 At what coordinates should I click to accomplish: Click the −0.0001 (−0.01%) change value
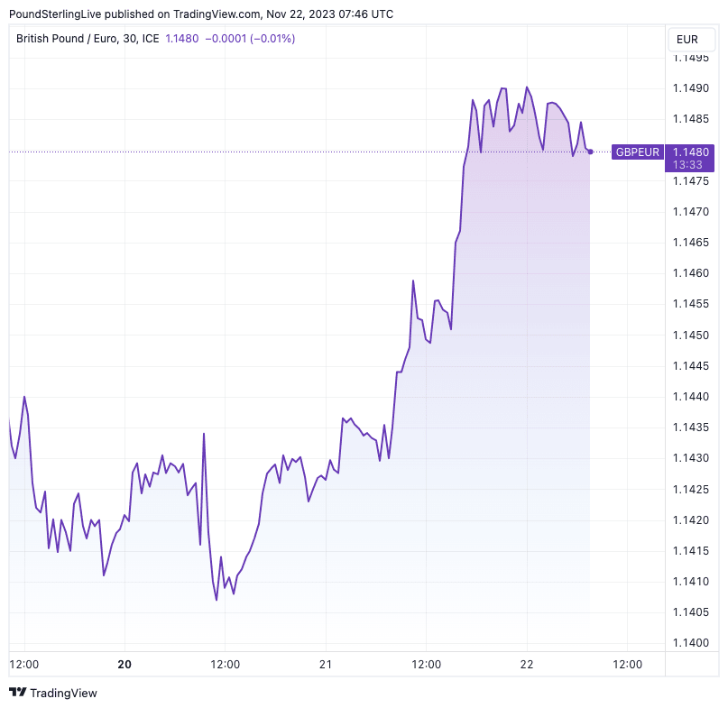coord(250,39)
